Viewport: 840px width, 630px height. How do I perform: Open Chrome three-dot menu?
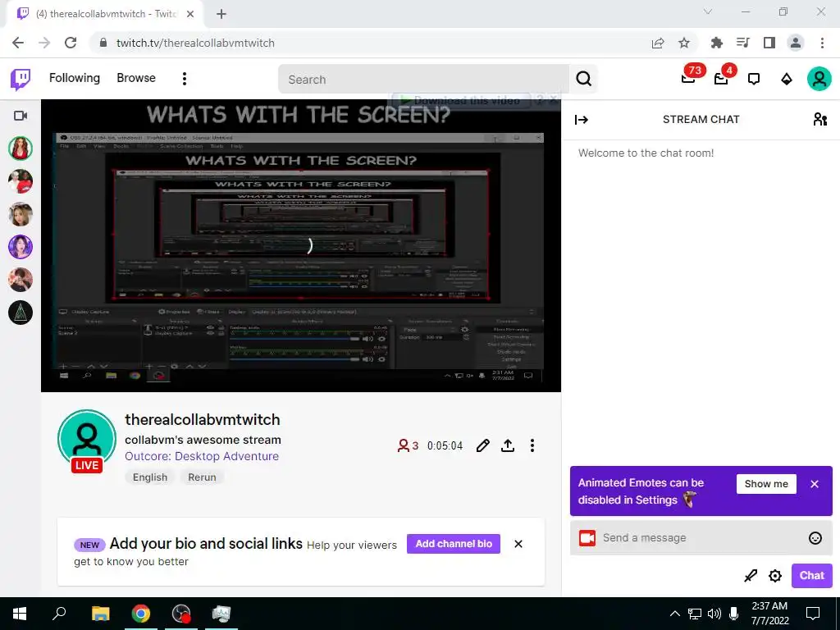tap(822, 43)
